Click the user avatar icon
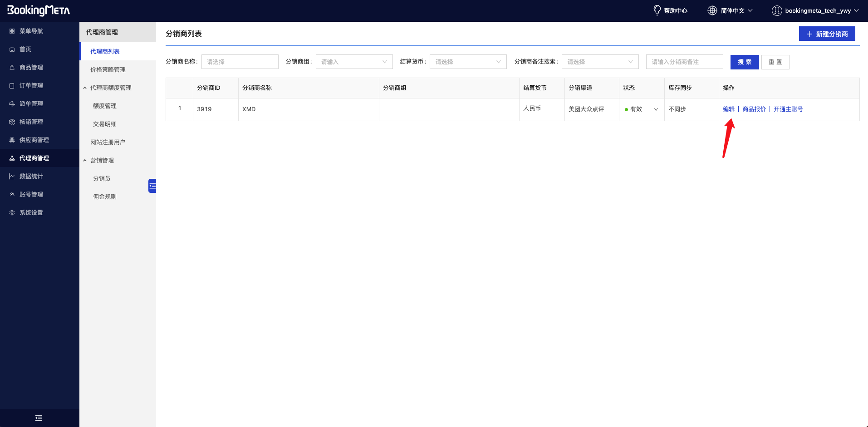Image resolution: width=868 pixels, height=427 pixels. click(776, 10)
